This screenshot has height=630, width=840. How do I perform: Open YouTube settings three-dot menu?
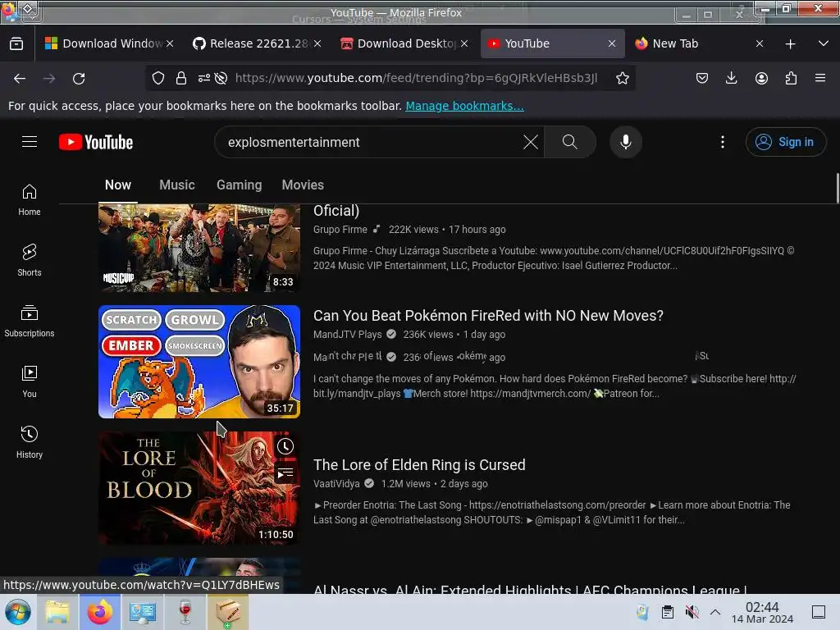(722, 142)
